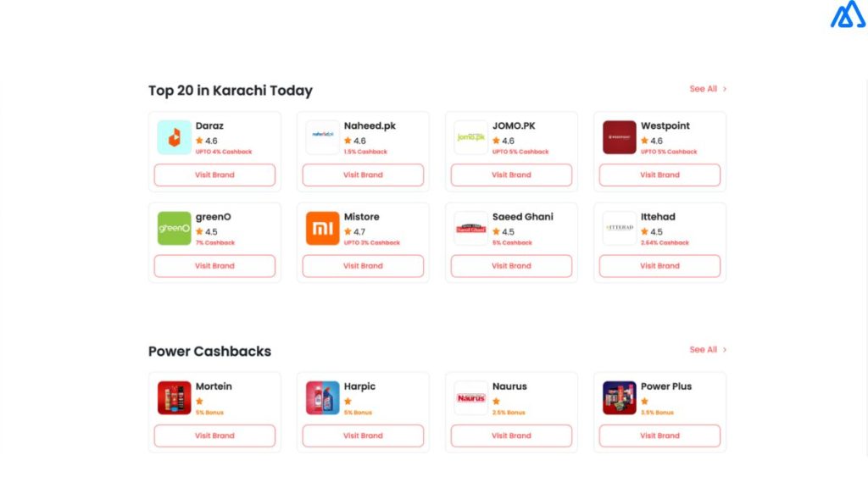Click the blue logo in top-right corner
The image size is (868, 488).
pos(848,14)
